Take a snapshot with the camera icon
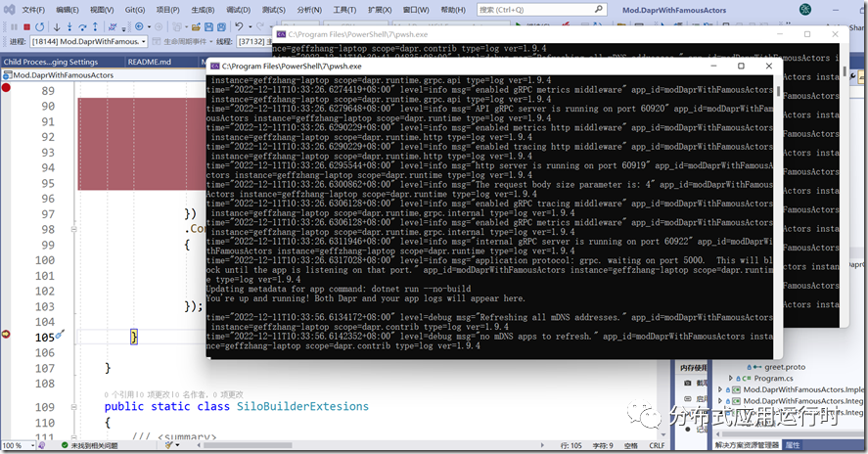Image resolution: width=868 pixels, height=454 pixels. click(x=687, y=383)
